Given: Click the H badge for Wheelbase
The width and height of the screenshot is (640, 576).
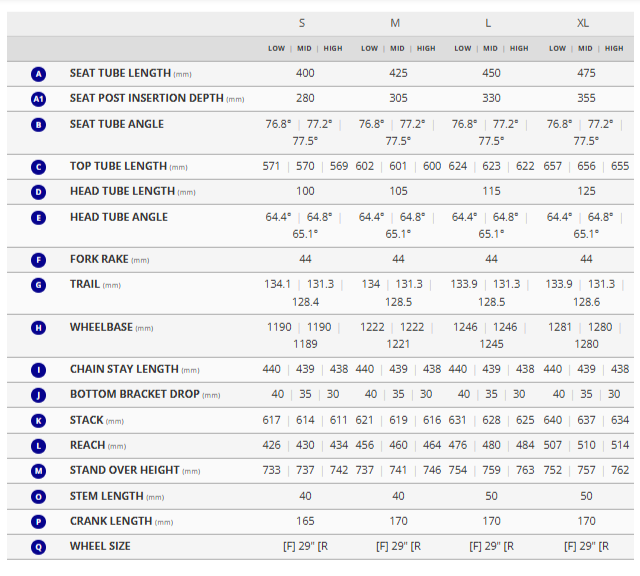Looking at the screenshot, I should point(38,328).
